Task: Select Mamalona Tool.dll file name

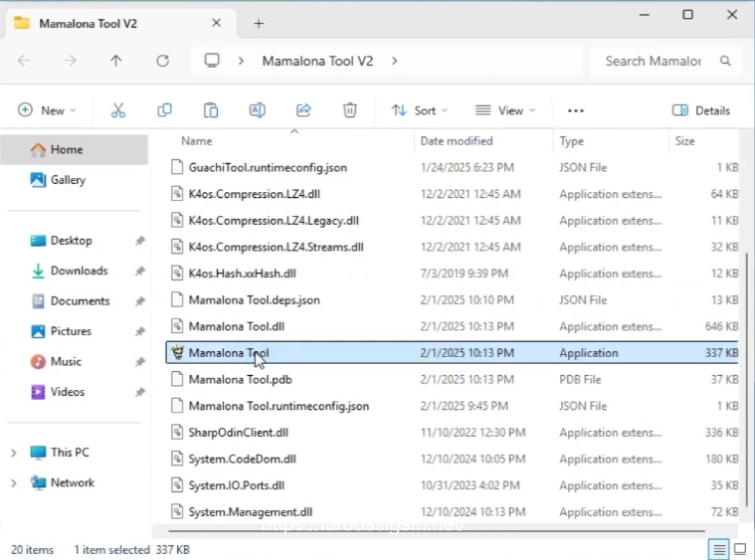Action: point(237,326)
